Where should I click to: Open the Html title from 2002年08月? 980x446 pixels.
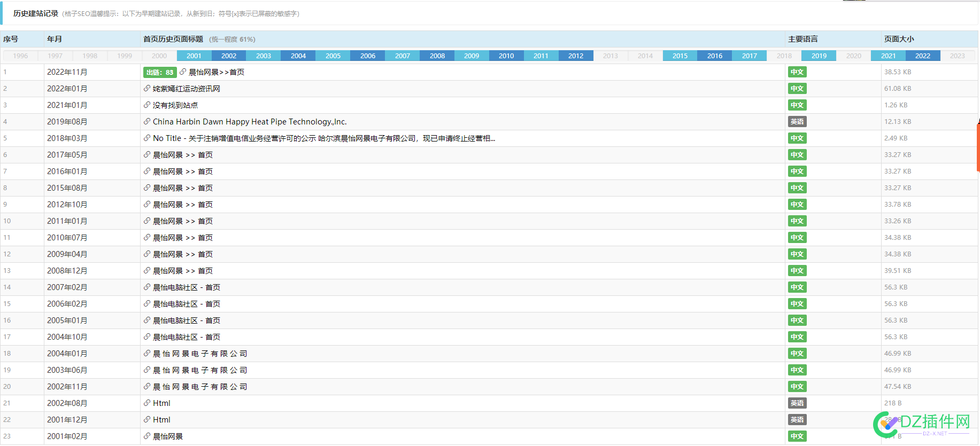click(x=161, y=403)
